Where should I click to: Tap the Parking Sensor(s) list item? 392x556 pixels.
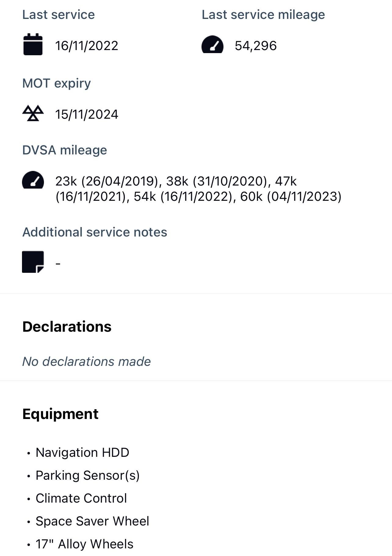[x=87, y=475]
